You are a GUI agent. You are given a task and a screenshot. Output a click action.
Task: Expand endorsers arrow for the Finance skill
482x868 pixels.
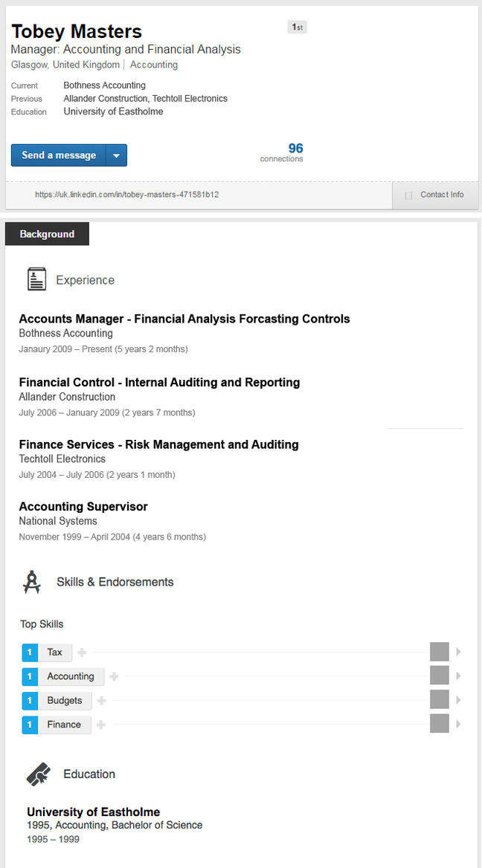459,725
